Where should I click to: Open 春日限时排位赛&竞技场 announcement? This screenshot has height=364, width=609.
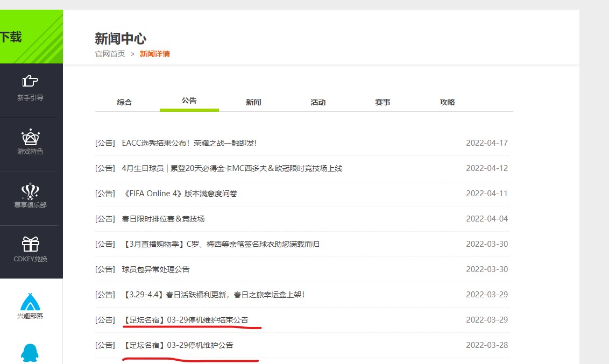(x=163, y=219)
